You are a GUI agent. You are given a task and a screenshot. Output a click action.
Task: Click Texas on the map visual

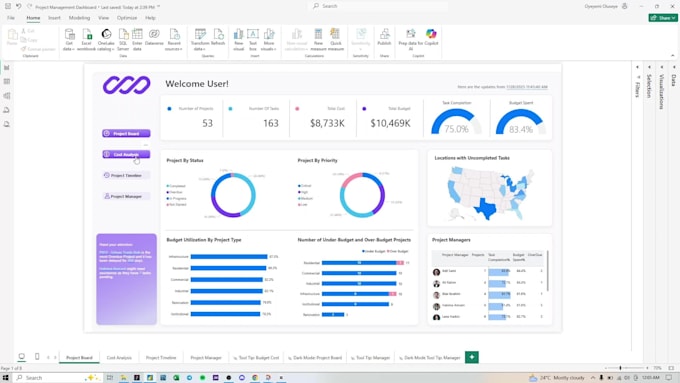pos(485,210)
